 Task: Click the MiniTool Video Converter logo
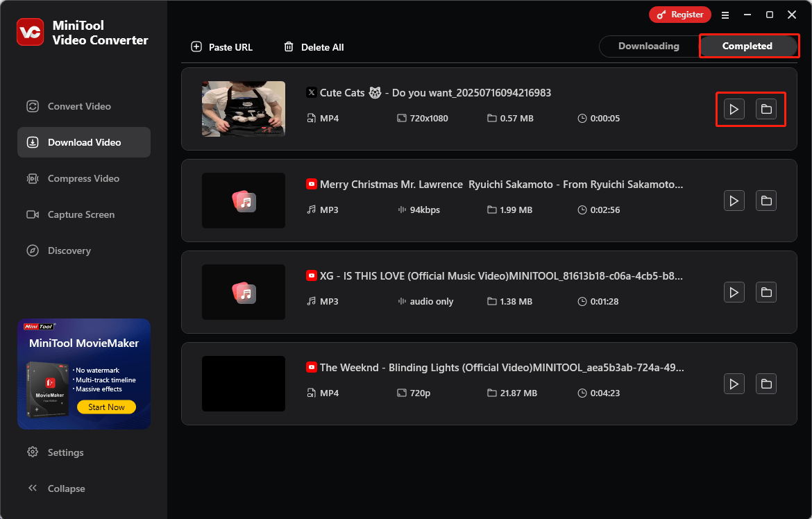30,32
